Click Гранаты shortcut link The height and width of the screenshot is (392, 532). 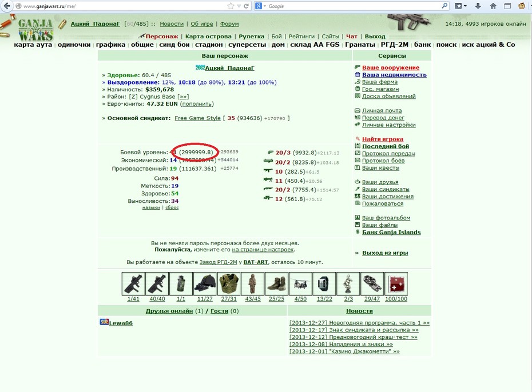coord(360,45)
